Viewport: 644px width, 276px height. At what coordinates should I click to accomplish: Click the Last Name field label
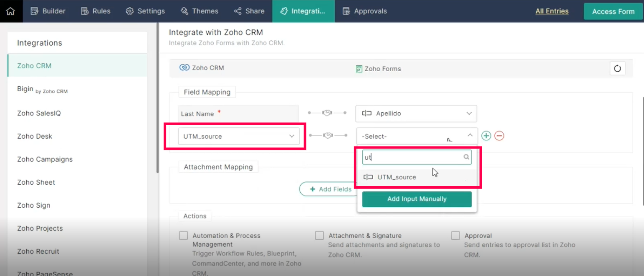197,114
